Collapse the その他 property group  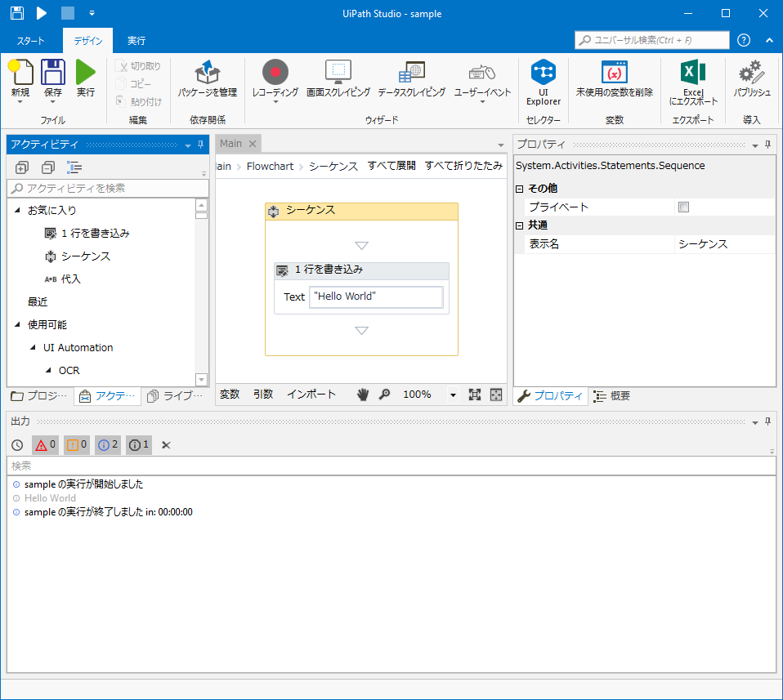coord(519,189)
